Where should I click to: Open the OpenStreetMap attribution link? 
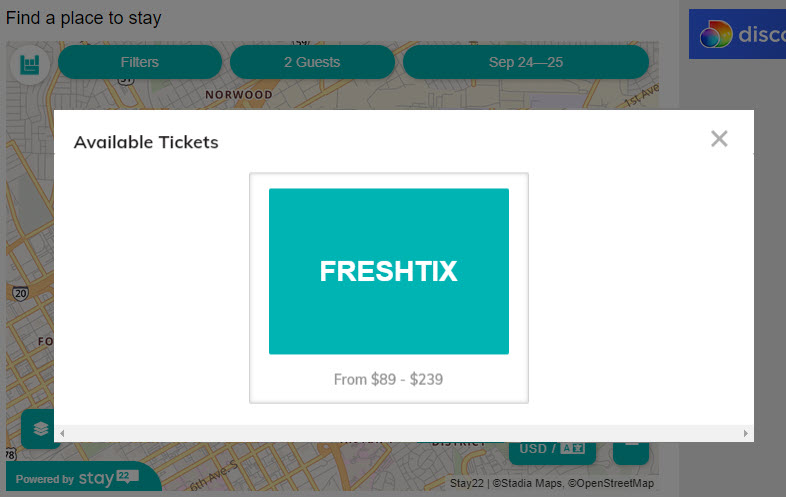(x=611, y=483)
